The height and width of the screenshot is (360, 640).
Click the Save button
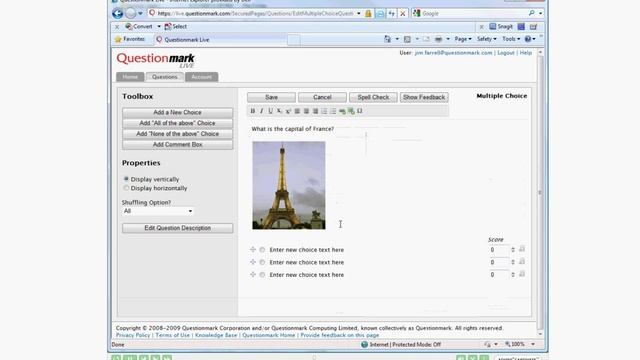pos(271,97)
